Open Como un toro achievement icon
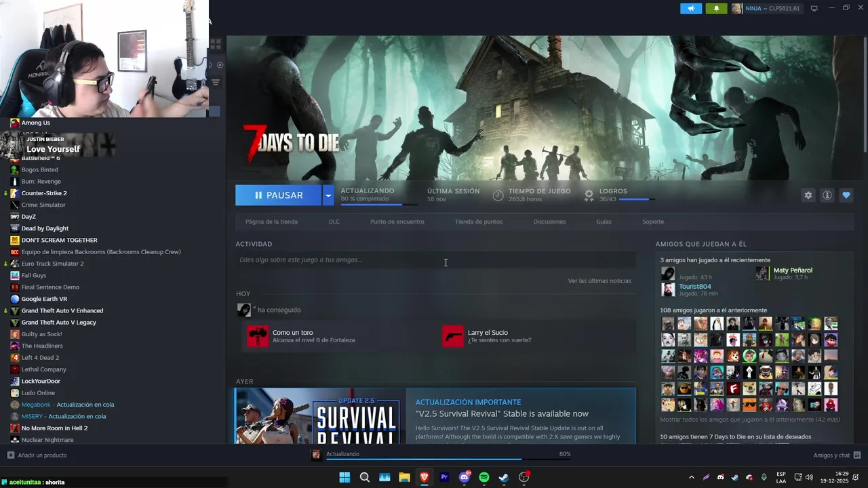868x488 pixels. tap(258, 336)
